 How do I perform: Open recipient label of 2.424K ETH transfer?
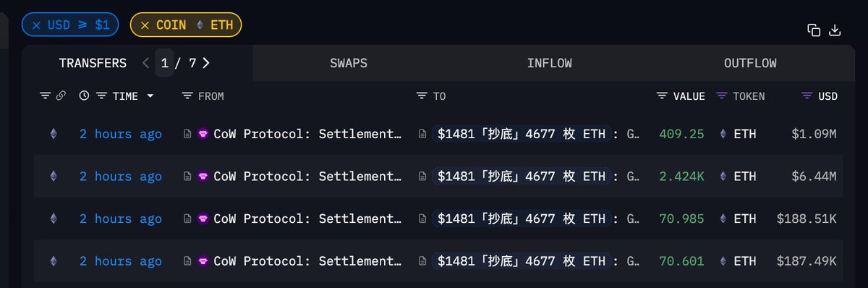(522, 176)
